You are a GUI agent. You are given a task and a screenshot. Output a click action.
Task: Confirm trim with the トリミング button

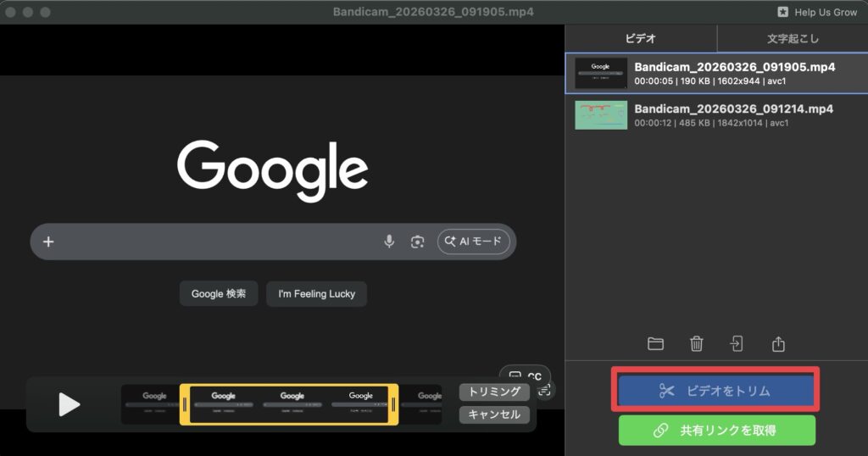pyautogui.click(x=494, y=392)
